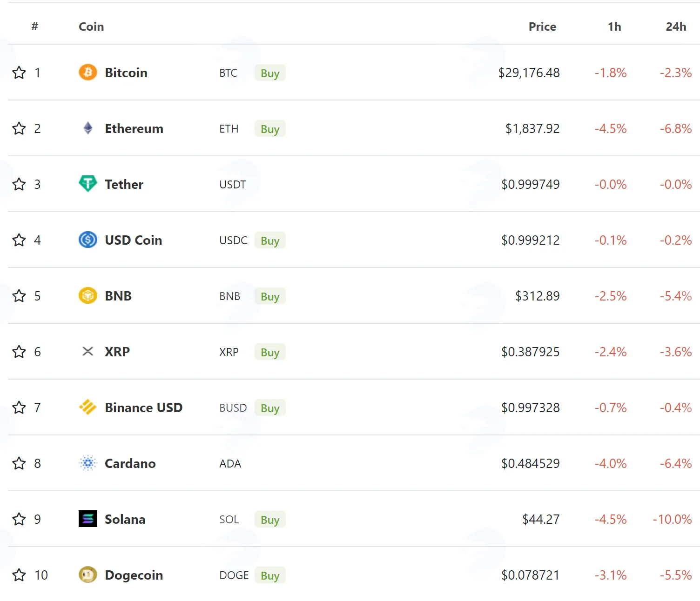Sort table by 24h column header
Screen dimensions: 700x601
click(x=676, y=27)
